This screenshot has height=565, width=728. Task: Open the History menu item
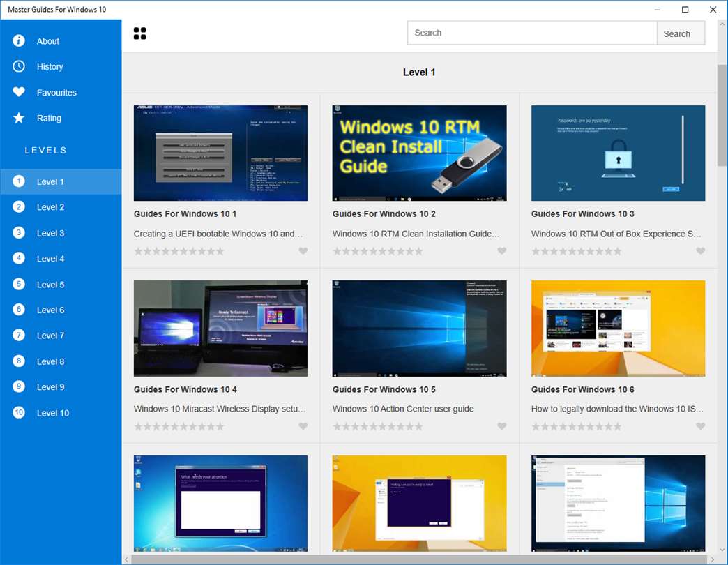pyautogui.click(x=61, y=66)
